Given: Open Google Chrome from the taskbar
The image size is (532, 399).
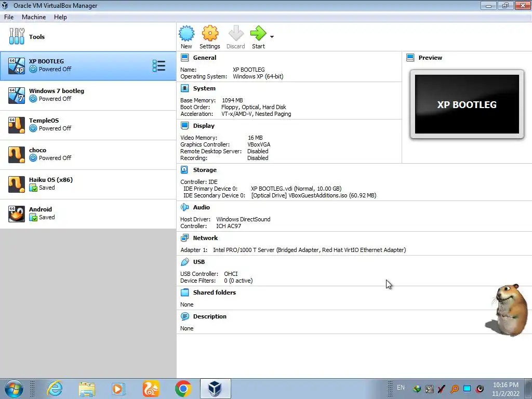Looking at the screenshot, I should tap(183, 389).
